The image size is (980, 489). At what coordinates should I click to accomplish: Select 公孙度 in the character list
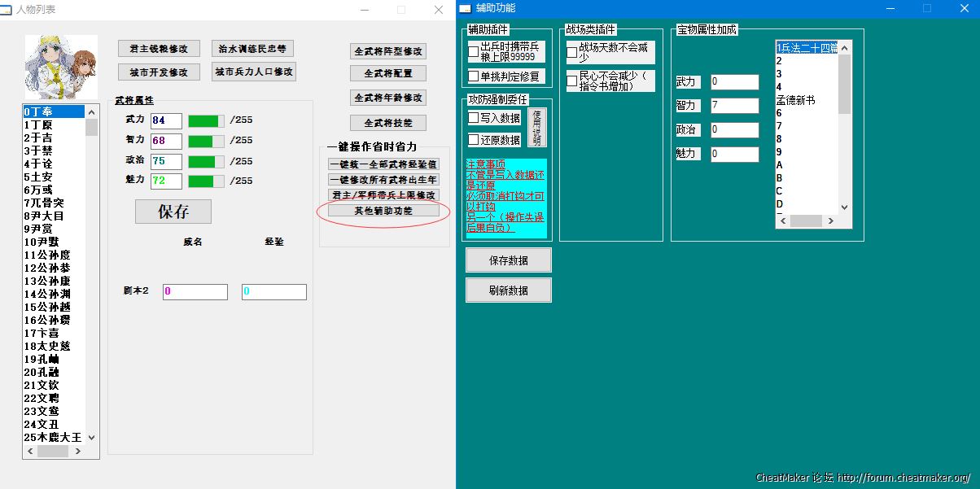(x=47, y=255)
